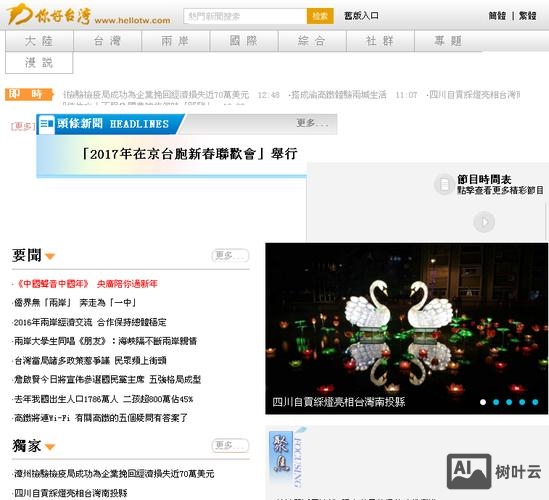Open the 國際 navigation tab

(x=244, y=41)
